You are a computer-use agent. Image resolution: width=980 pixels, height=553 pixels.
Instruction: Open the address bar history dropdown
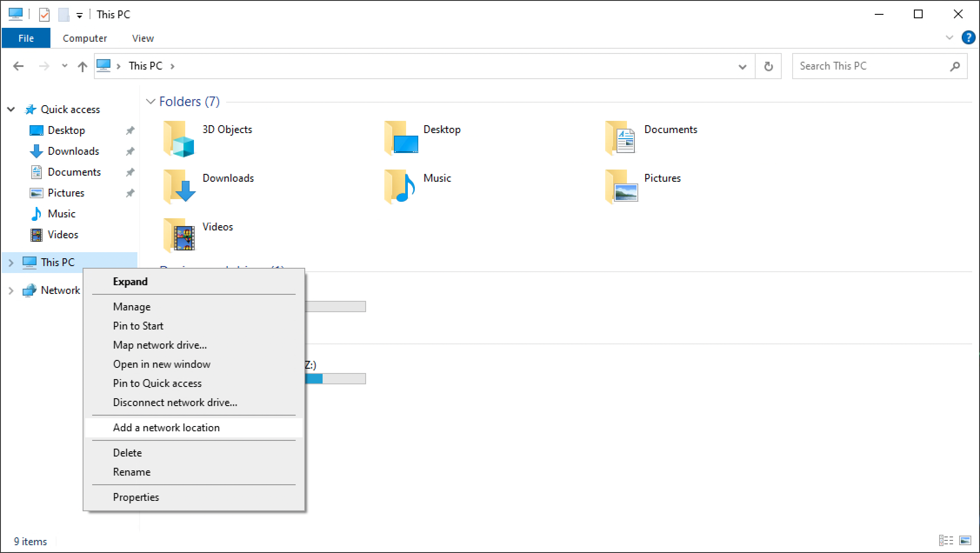pyautogui.click(x=742, y=67)
